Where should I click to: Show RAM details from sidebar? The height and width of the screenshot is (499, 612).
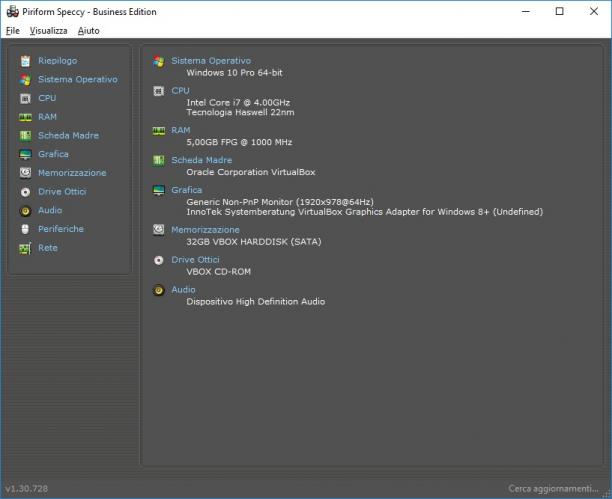coord(48,117)
